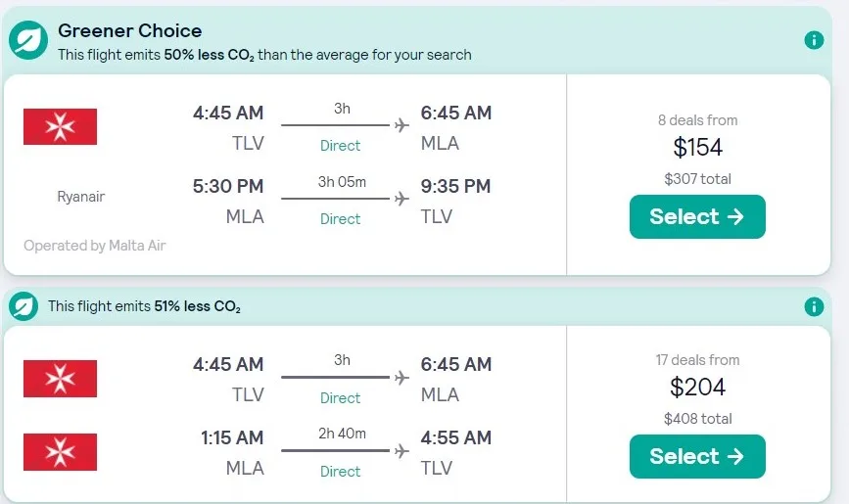Click leaf icon beside 51% less CO₂
This screenshot has height=504, width=849.
coord(24,306)
